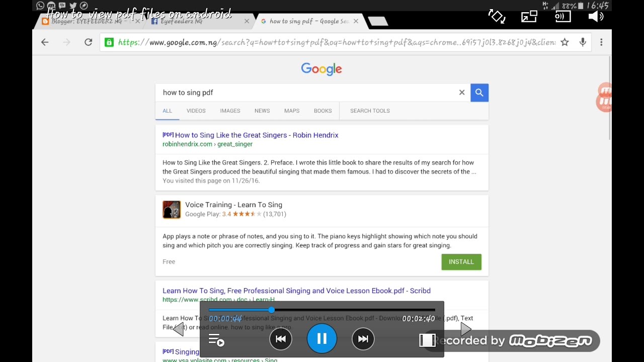Tap the Mobizen floating recorder bubble

tap(604, 97)
